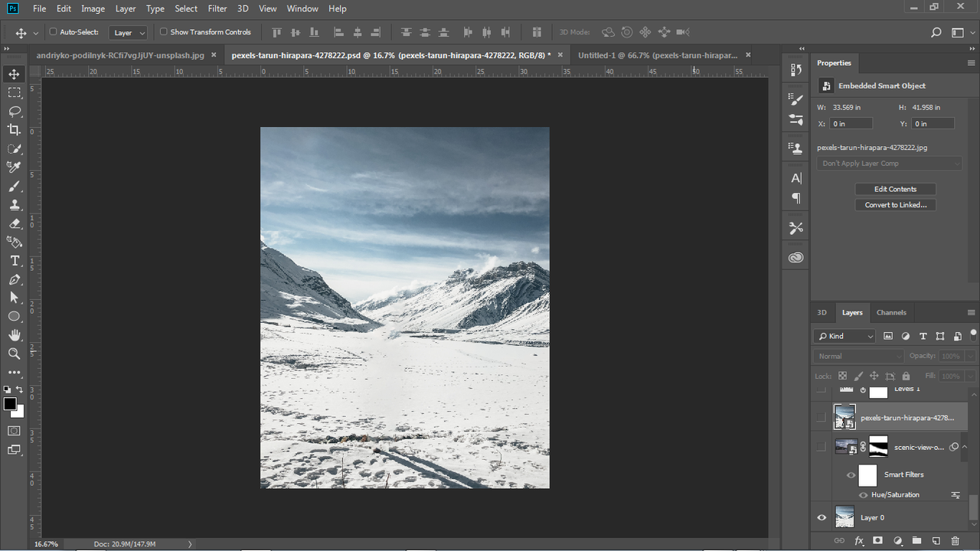
Task: Hide Layer 0 using eye icon
Action: point(822,517)
